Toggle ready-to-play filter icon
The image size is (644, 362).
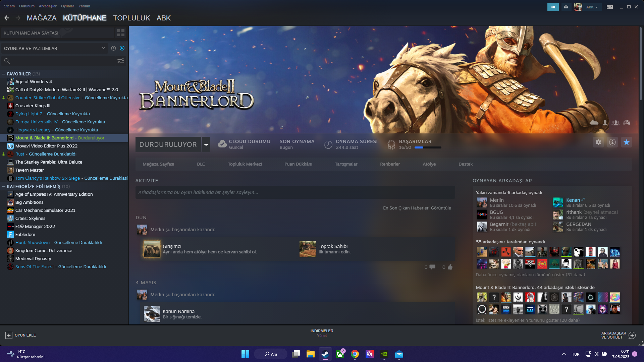pyautogui.click(x=122, y=48)
